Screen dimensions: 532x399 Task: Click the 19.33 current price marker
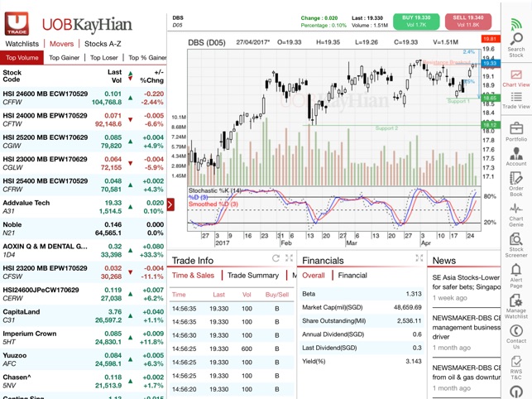490,63
